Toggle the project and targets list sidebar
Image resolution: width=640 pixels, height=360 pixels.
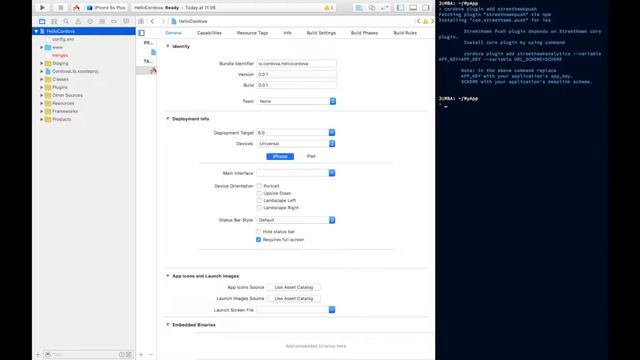click(142, 33)
